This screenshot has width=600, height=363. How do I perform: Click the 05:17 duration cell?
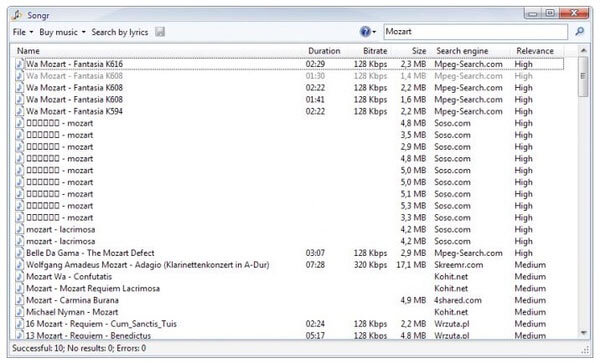point(315,336)
